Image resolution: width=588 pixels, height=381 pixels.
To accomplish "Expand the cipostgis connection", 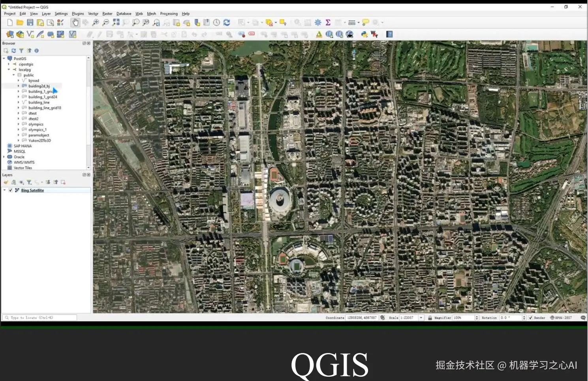I will (9, 64).
